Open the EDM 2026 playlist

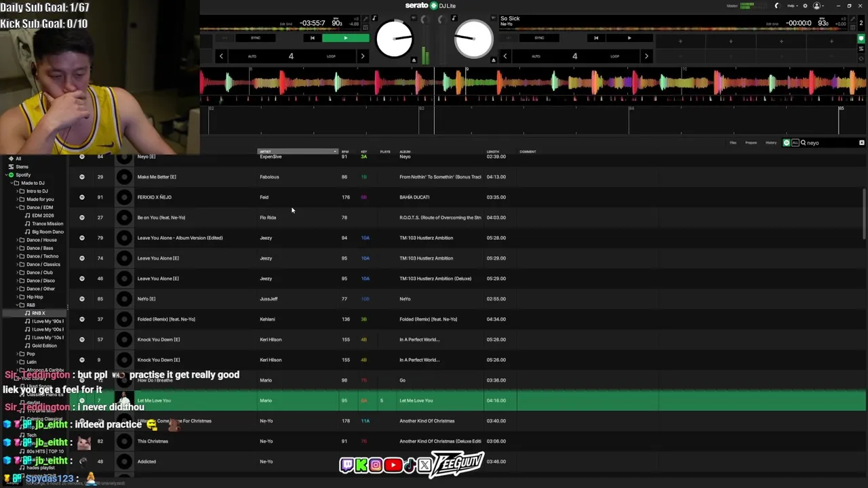click(43, 216)
